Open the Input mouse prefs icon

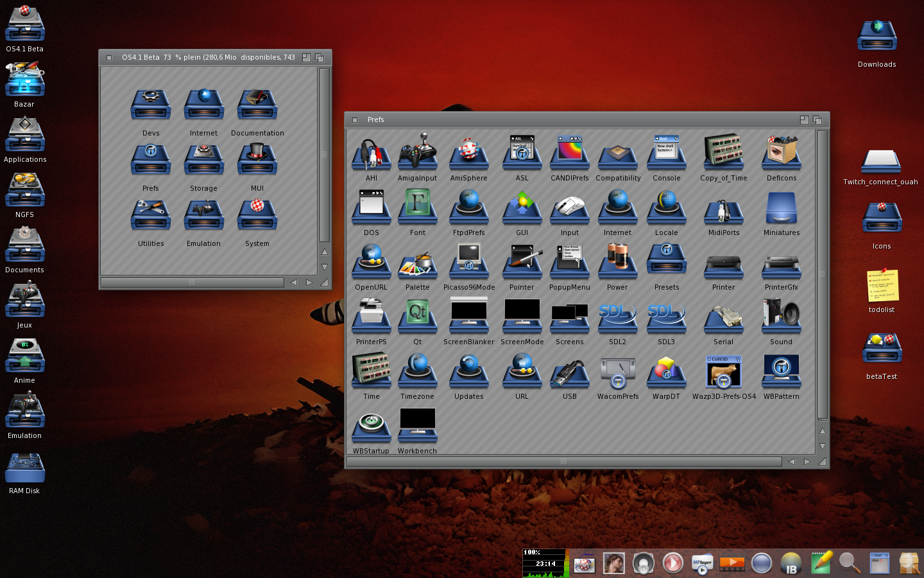click(569, 209)
